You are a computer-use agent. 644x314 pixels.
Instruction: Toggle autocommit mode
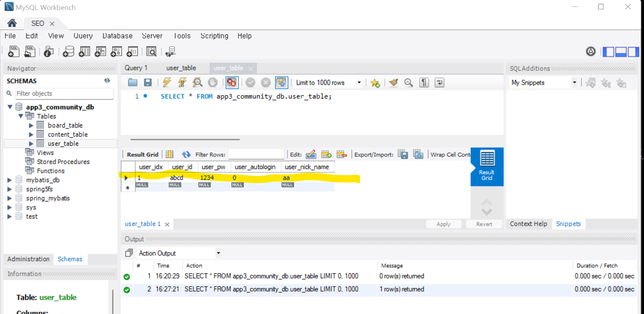(281, 82)
